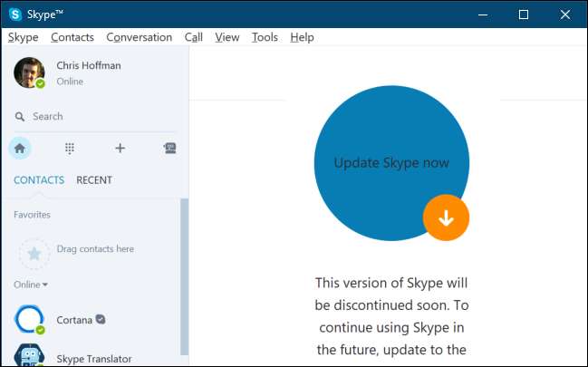Screen dimensions: 588x367
Task: Click the Update Skype now button
Action: (x=390, y=163)
